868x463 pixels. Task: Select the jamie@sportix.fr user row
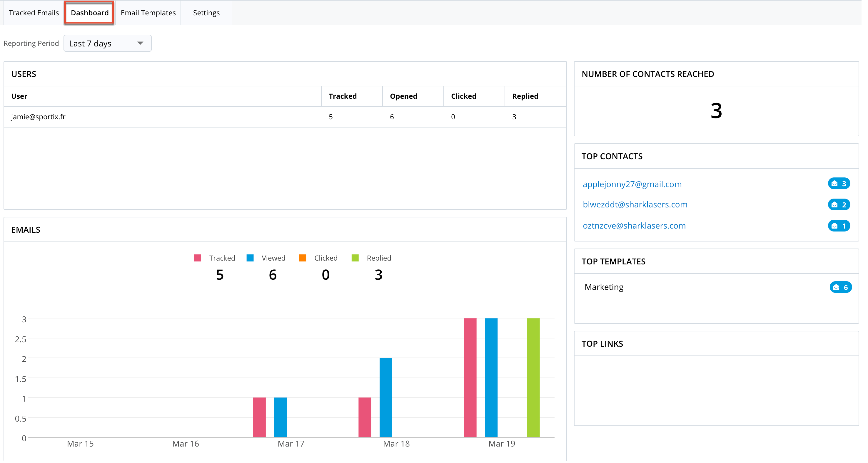point(39,117)
